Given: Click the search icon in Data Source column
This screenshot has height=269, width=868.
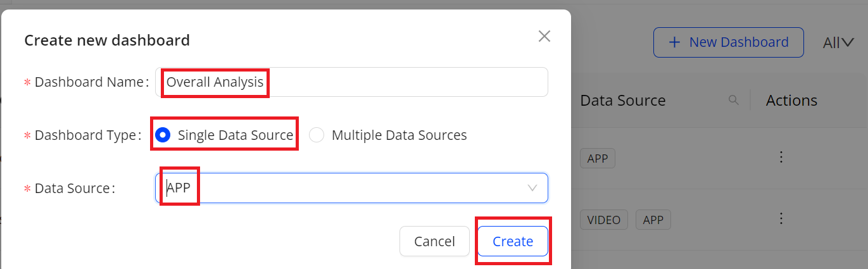Looking at the screenshot, I should (x=734, y=100).
